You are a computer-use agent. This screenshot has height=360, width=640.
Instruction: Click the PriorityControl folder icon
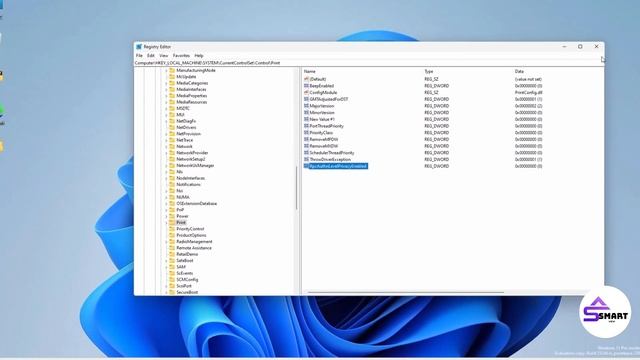(172, 229)
